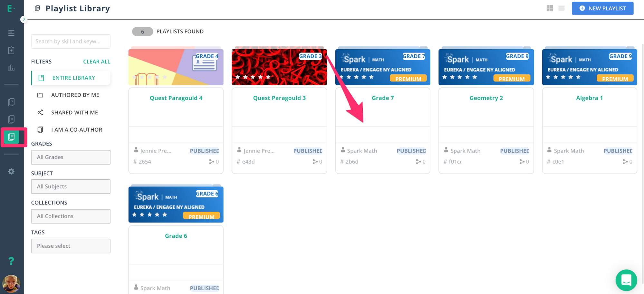Screen dimensions: 644x294
Task: Click the Entire Library book icon
Action: click(x=41, y=78)
